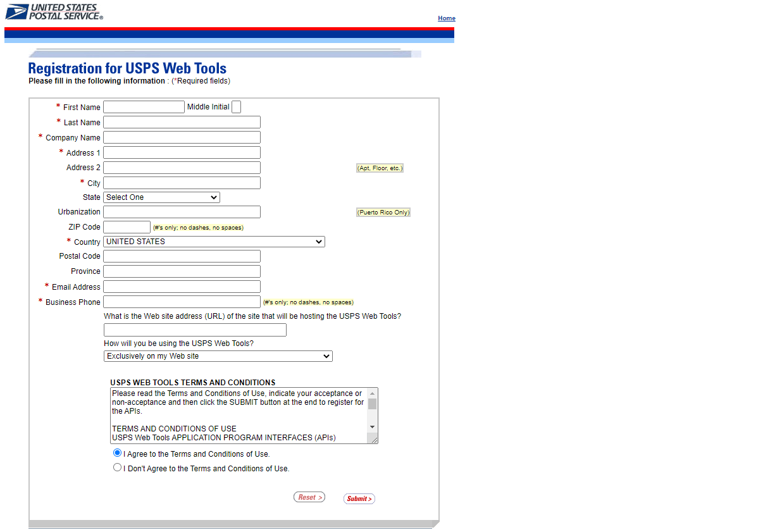Choose I Don't Agree to Terms

click(117, 467)
